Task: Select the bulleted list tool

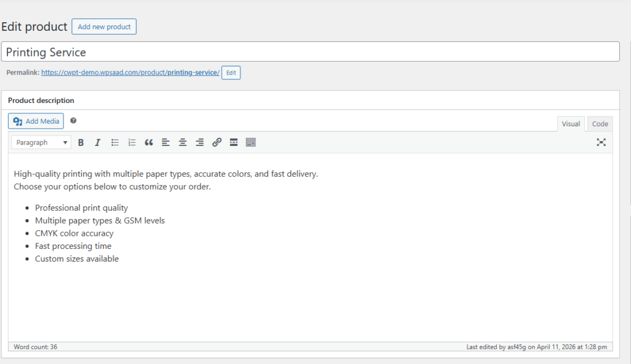Action: (115, 142)
